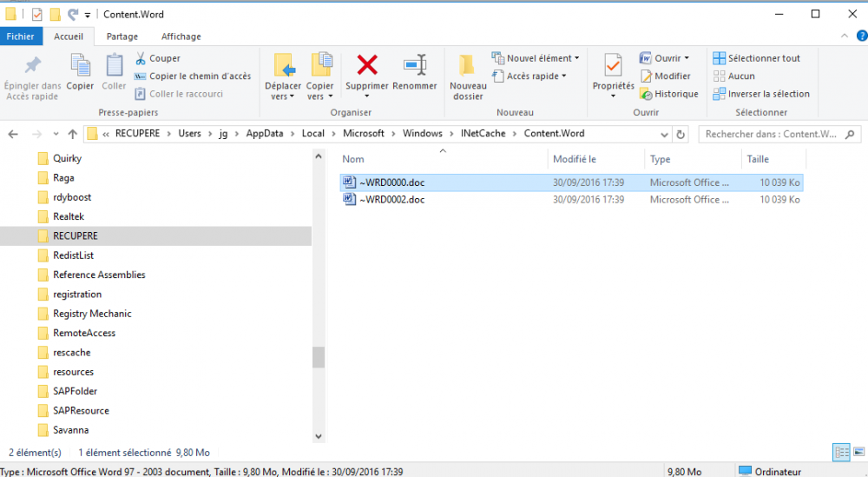Click the Help question mark icon
The image size is (868, 477).
coord(861,36)
